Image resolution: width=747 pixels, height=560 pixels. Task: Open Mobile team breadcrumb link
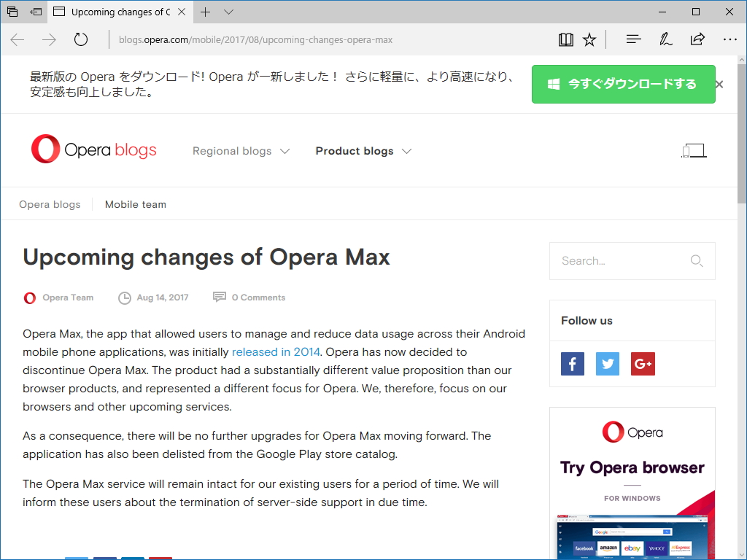tap(135, 204)
